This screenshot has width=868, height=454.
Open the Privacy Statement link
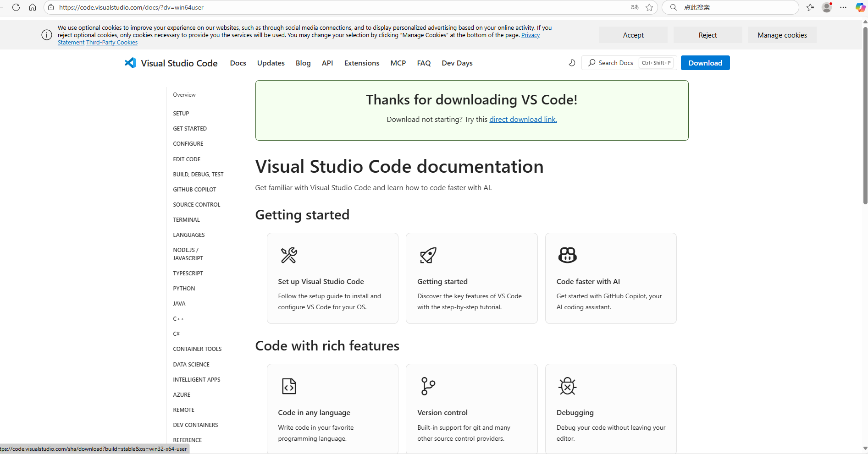tap(531, 35)
